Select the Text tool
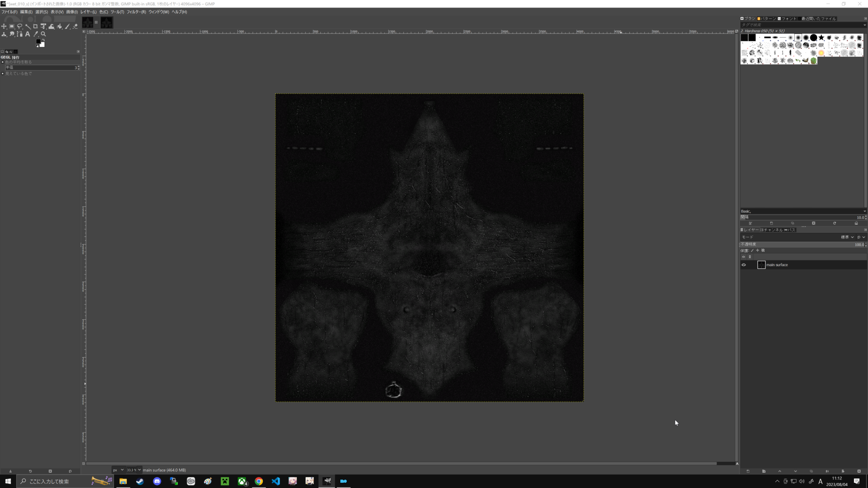The height and width of the screenshot is (488, 868). point(28,34)
